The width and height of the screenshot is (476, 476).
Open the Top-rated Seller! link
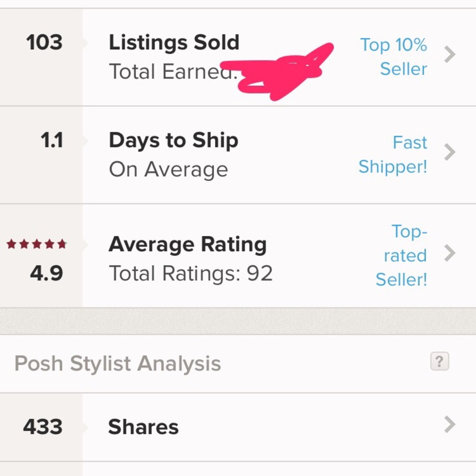point(402,256)
